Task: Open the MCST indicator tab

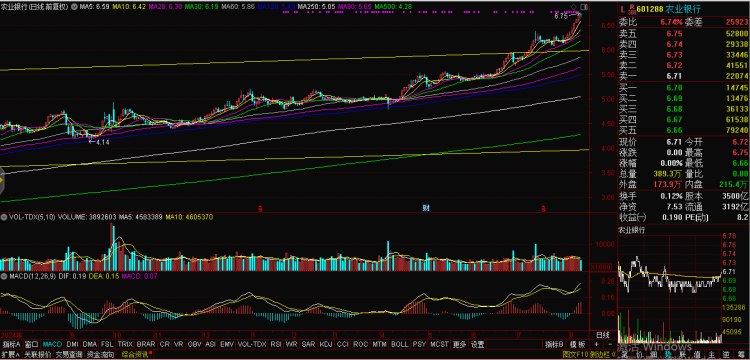Action: coord(440,344)
